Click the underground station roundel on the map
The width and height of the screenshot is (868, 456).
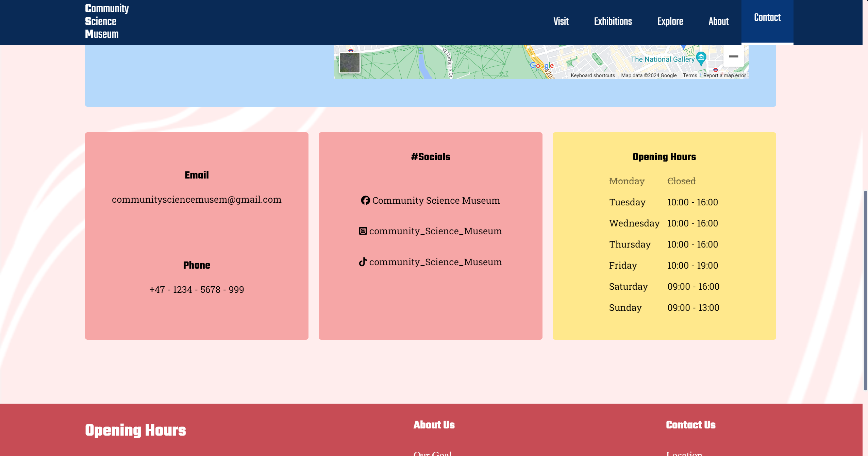pyautogui.click(x=351, y=50)
